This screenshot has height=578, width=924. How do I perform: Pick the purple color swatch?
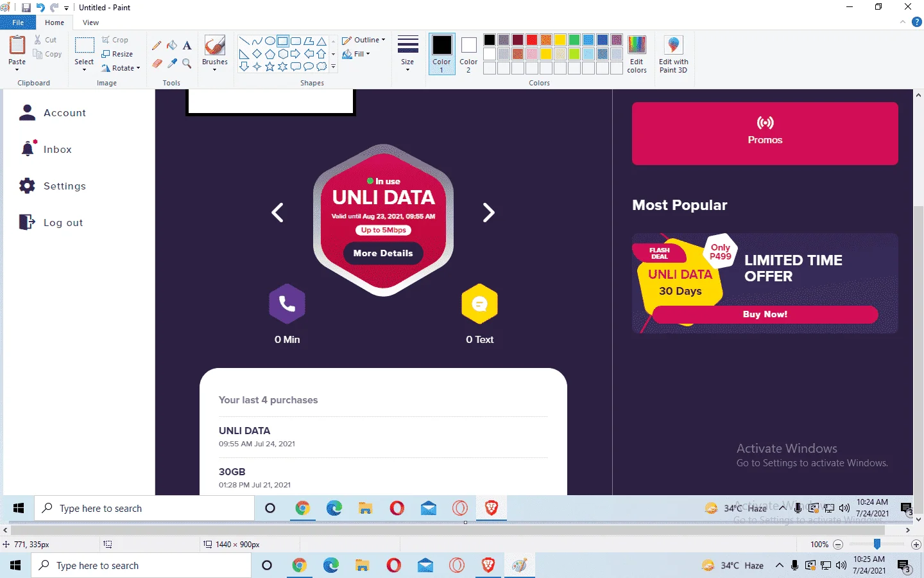(617, 40)
